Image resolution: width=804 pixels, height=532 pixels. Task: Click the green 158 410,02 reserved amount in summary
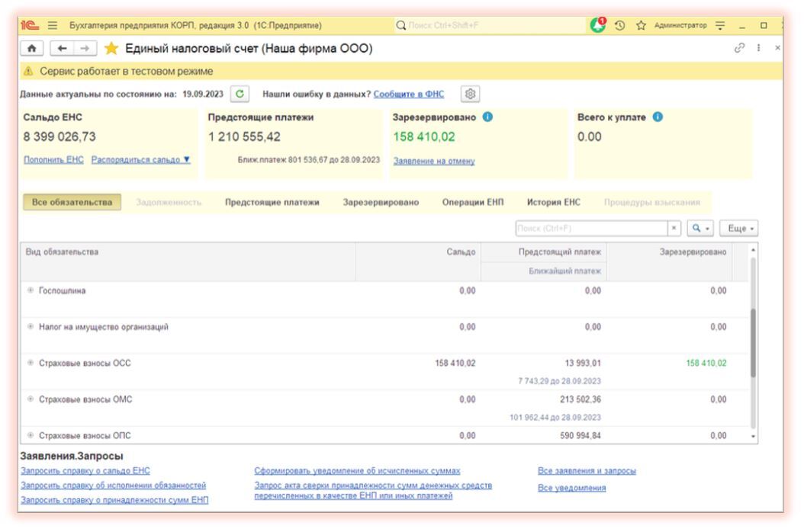[423, 137]
